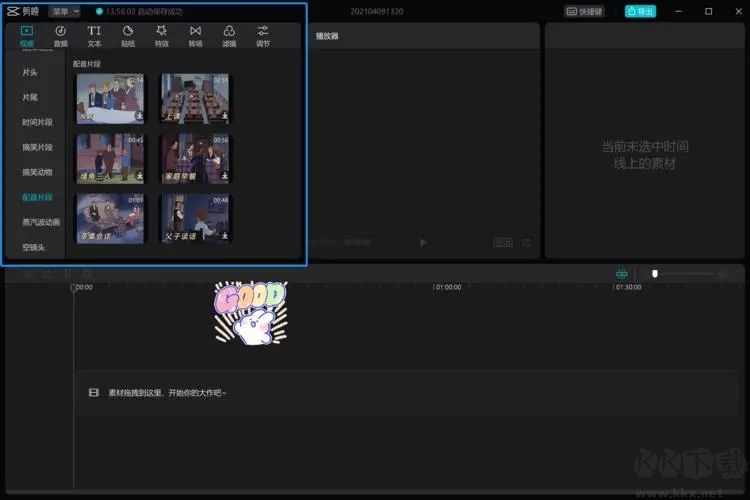Click the timeline playhead at 00:00
The width and height of the screenshot is (750, 500).
click(x=73, y=288)
